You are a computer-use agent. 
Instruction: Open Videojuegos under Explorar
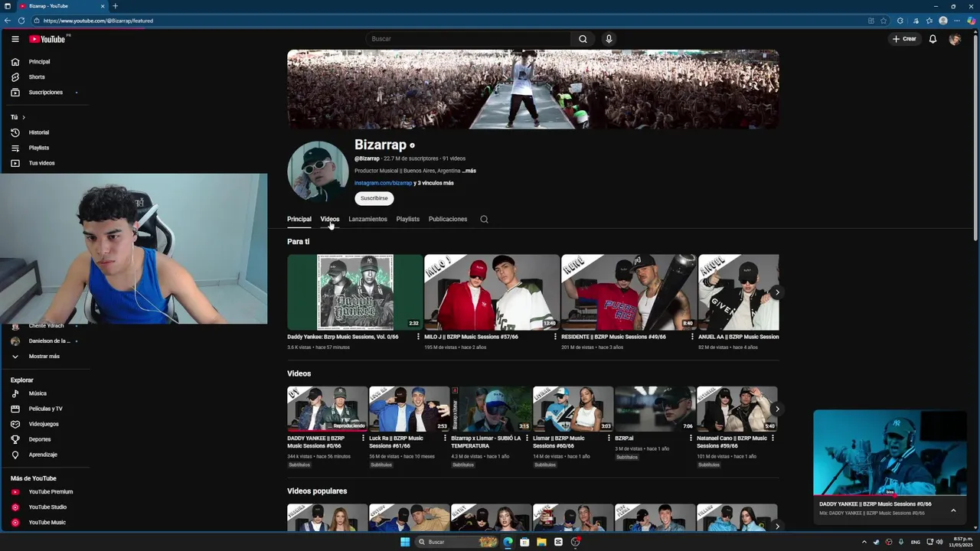(44, 424)
